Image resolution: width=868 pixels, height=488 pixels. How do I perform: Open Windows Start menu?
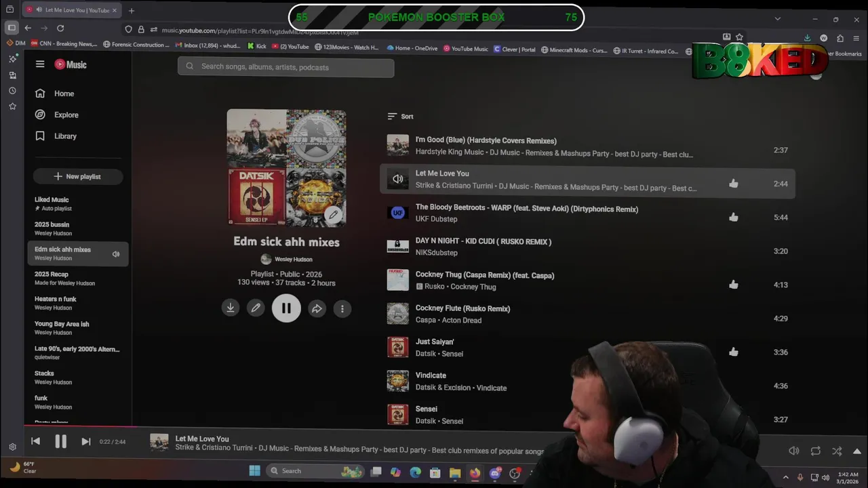tap(255, 471)
